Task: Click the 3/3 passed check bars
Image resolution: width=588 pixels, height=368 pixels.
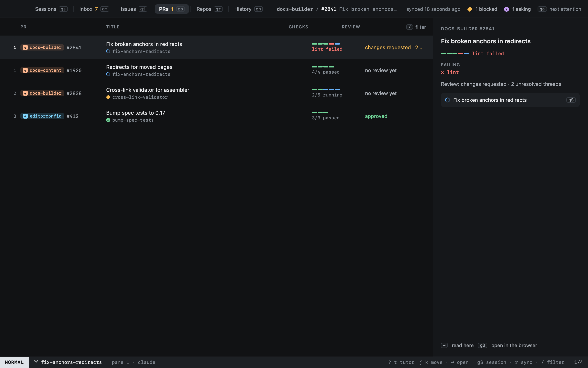Action: (x=320, y=112)
